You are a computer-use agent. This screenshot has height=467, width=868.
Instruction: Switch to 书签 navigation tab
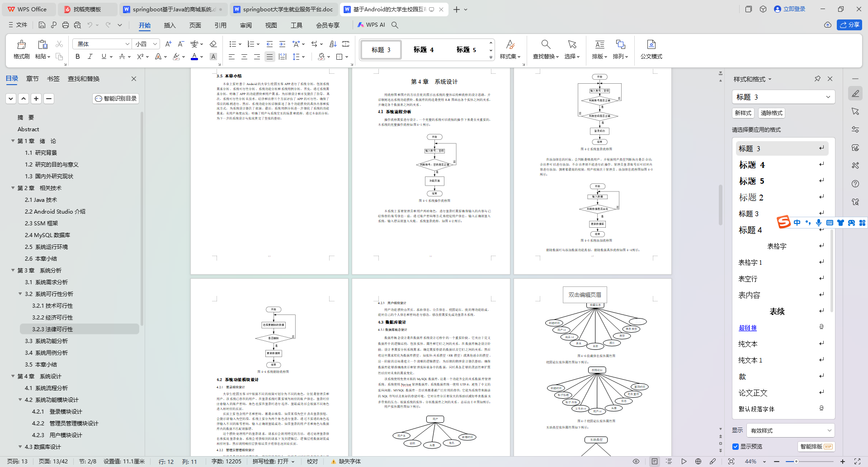[x=53, y=79]
